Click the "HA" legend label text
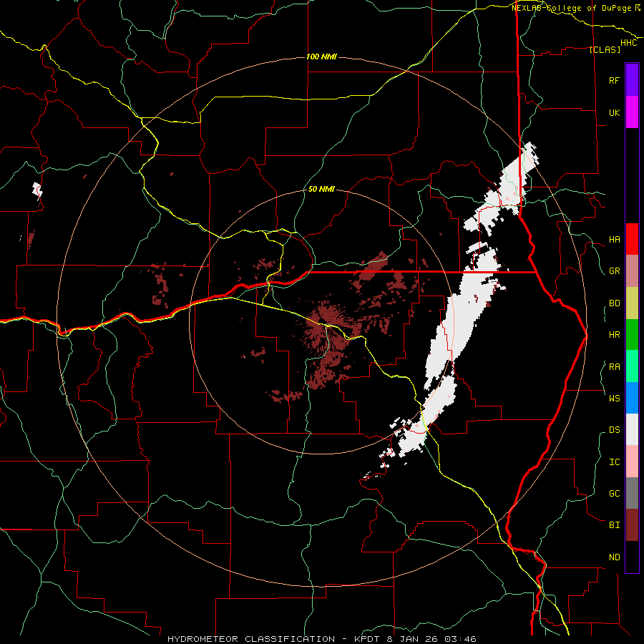The height and width of the screenshot is (644, 644). tap(614, 240)
